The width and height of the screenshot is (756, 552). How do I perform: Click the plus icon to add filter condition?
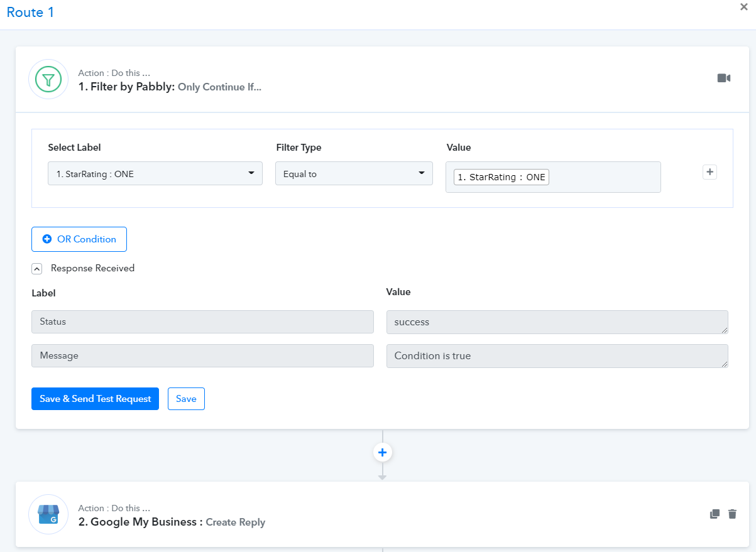[709, 172]
